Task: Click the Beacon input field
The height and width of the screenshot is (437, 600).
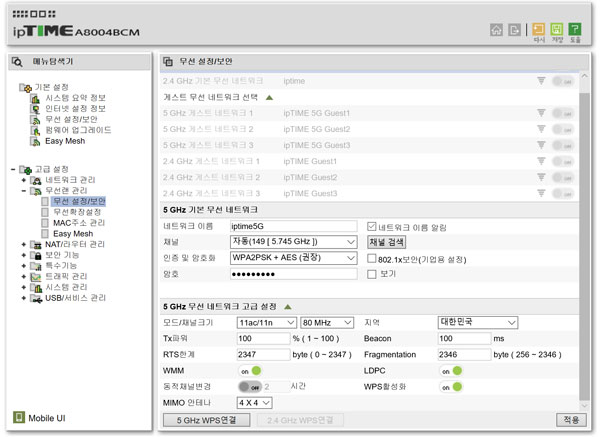Action: 465,339
